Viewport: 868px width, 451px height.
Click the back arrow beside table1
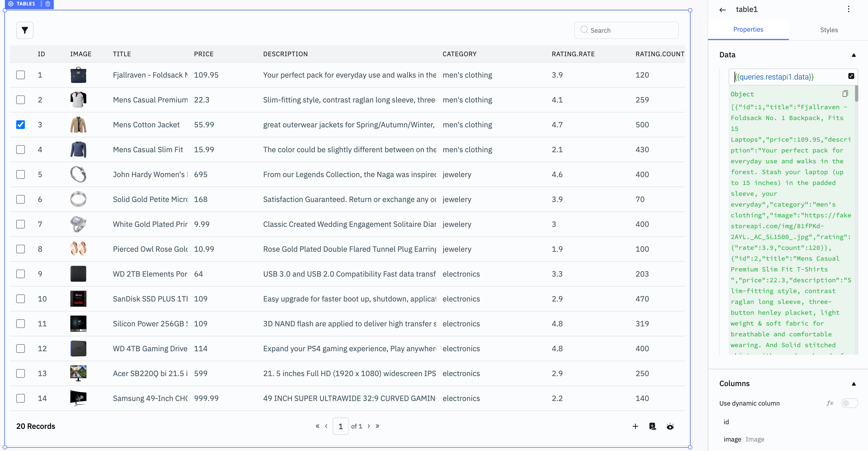point(722,10)
